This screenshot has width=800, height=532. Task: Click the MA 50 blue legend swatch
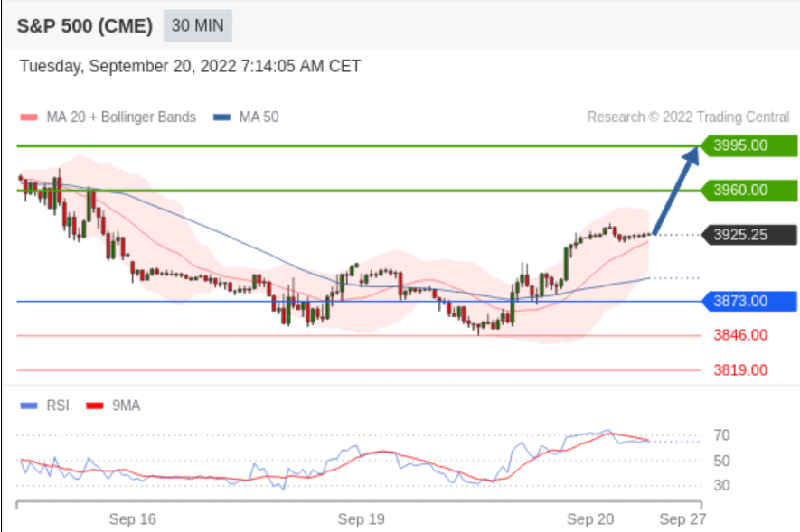222,117
